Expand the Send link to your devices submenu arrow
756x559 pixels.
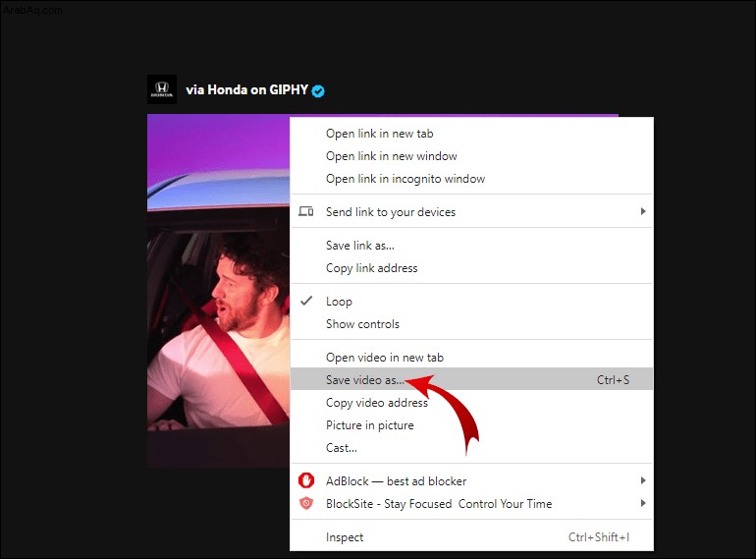643,211
